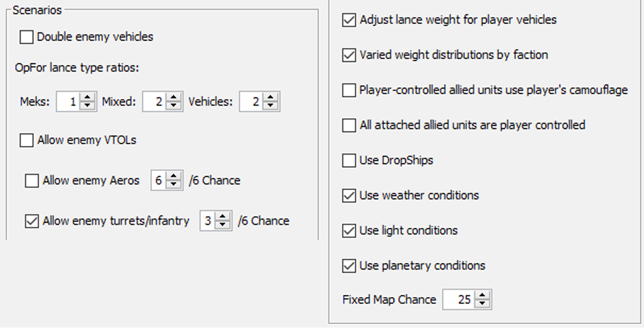Enable Double enemy vehicles checkbox
644x328 pixels.
[x=26, y=38]
